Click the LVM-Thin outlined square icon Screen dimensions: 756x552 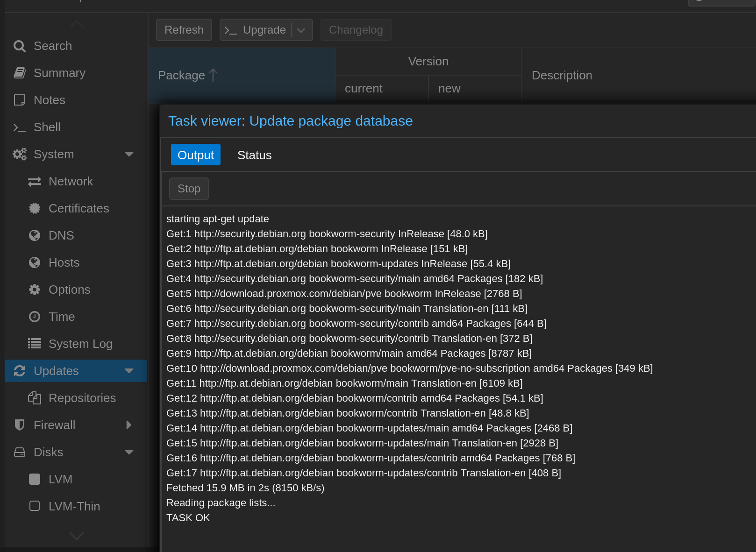pyautogui.click(x=35, y=507)
